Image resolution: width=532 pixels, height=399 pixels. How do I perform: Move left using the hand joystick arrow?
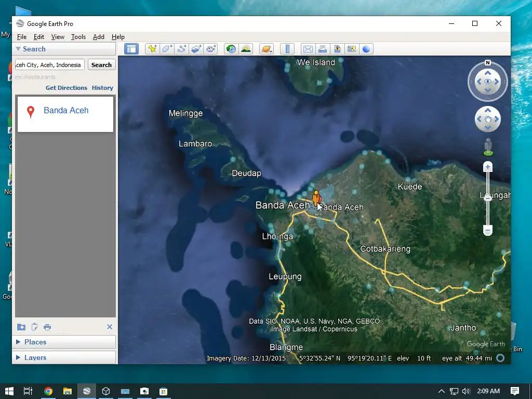(x=479, y=119)
